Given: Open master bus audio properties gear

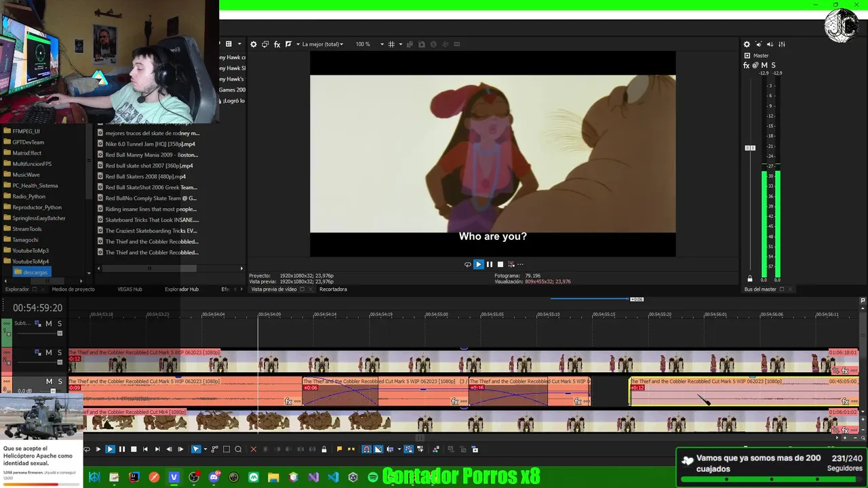Looking at the screenshot, I should 747,44.
